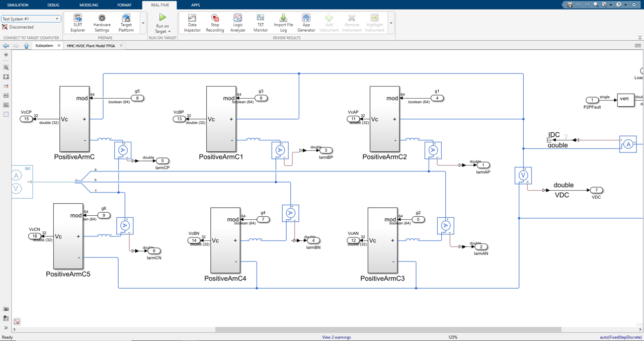This screenshot has height=341, width=644.
Task: Click the auto(FixedStepDiscrete) solver link
Action: click(621, 337)
